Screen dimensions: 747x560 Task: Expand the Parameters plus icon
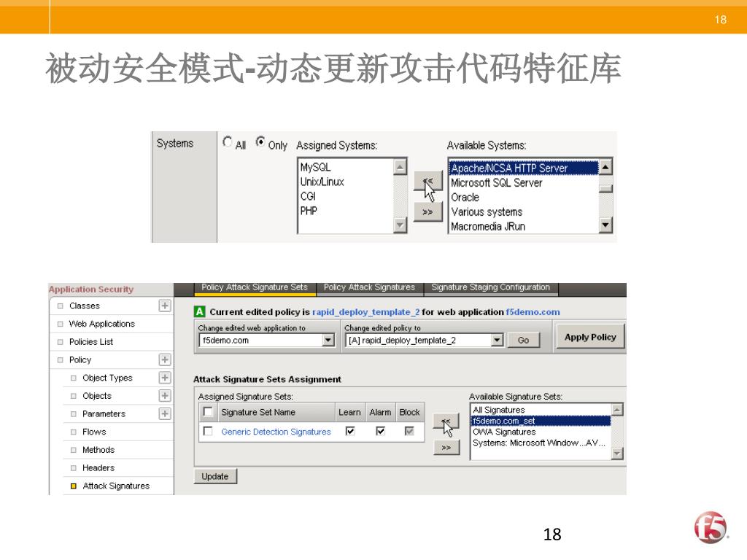pos(165,414)
